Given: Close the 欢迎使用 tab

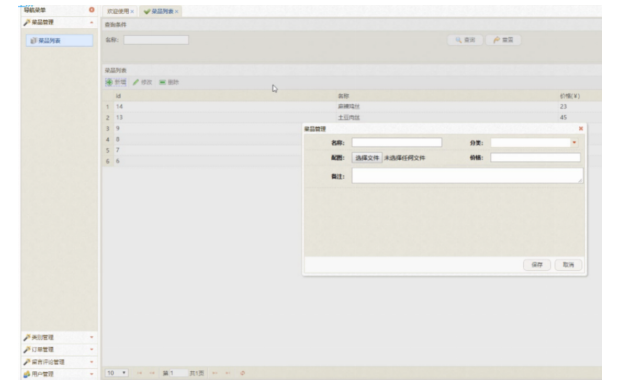Looking at the screenshot, I should pos(132,11).
